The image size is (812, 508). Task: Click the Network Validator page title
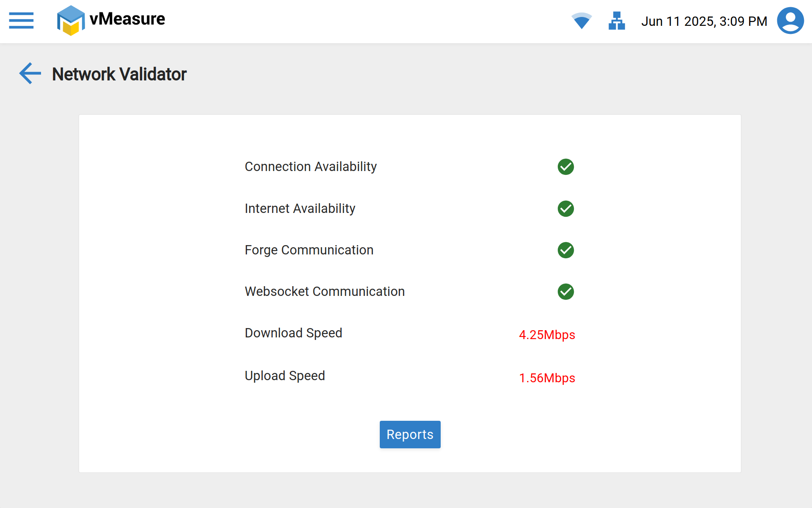click(x=119, y=74)
